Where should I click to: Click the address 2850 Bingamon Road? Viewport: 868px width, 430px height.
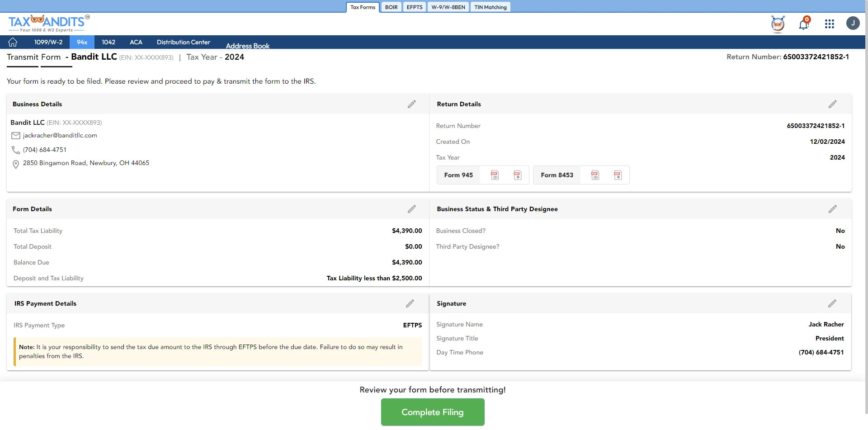point(86,163)
